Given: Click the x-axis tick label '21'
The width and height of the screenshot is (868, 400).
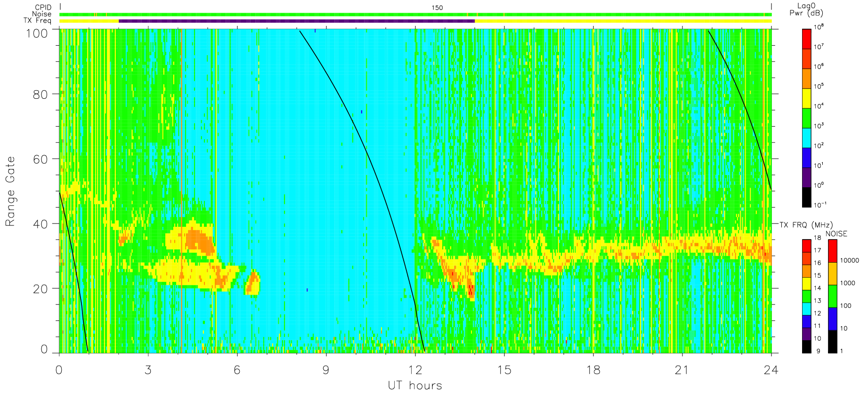Looking at the screenshot, I should click(682, 370).
